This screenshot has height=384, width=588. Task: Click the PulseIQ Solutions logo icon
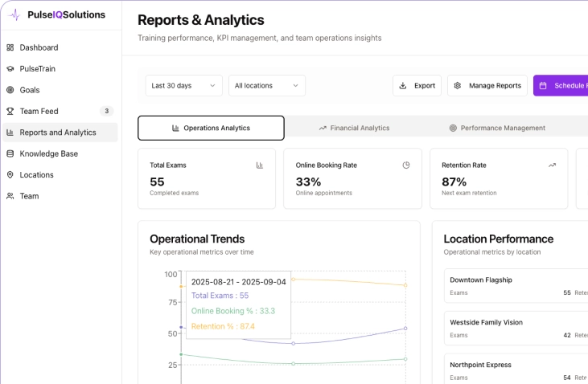(14, 14)
